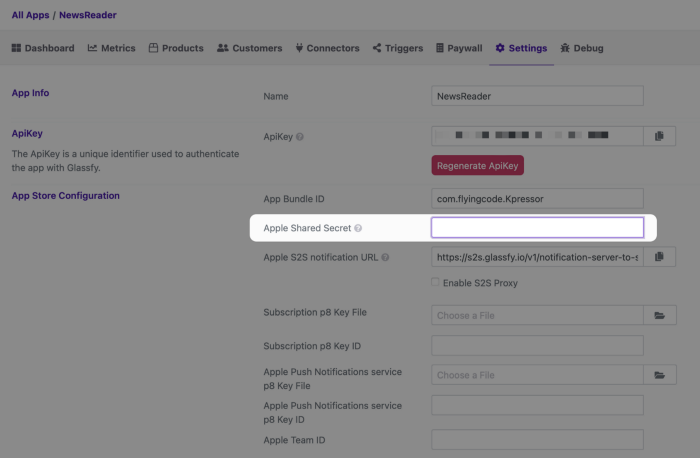700x458 pixels.
Task: Click the App Info section heading
Action: (x=30, y=93)
